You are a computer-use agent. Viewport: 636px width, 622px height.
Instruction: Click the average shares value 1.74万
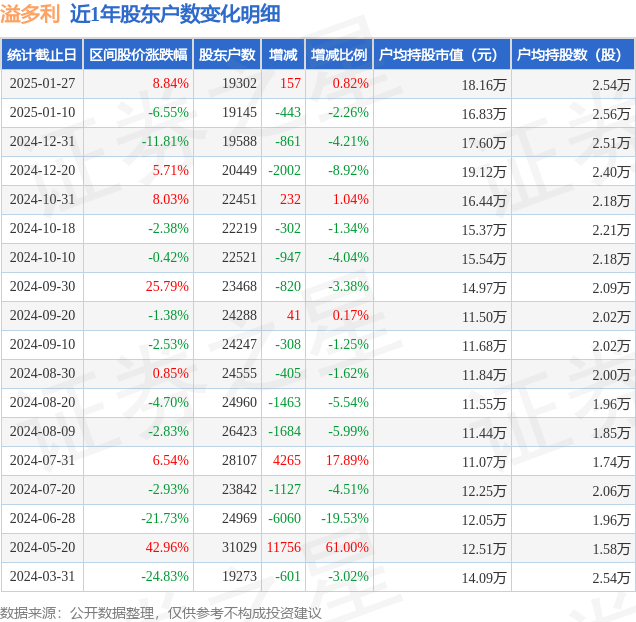coord(611,462)
